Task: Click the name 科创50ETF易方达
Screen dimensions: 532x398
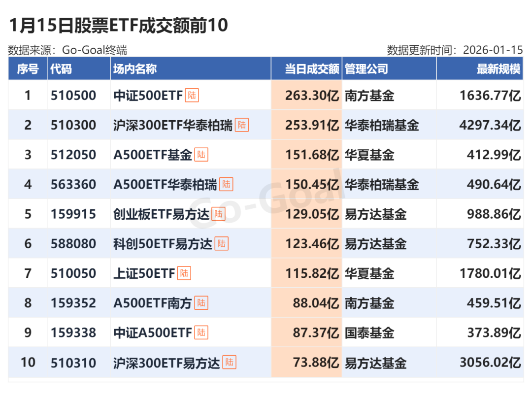Action: click(x=163, y=244)
